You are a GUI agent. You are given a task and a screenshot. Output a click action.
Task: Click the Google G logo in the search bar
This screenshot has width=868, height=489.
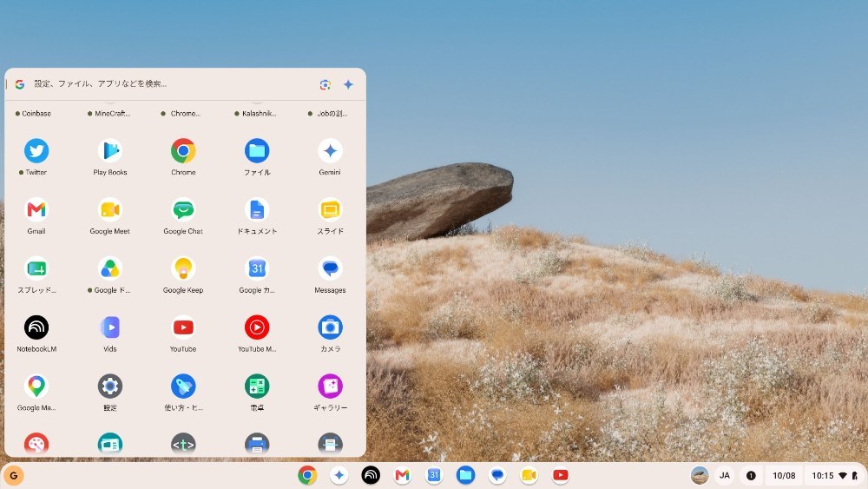pyautogui.click(x=20, y=84)
